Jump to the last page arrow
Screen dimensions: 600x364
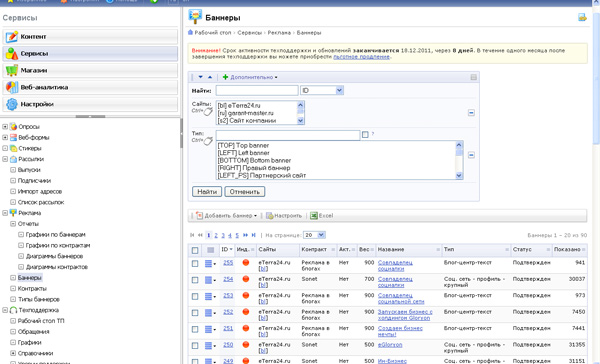[x=253, y=235]
